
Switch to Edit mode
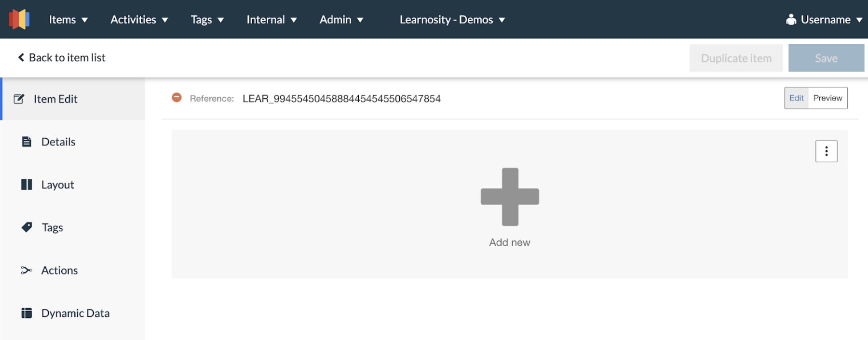pyautogui.click(x=796, y=98)
